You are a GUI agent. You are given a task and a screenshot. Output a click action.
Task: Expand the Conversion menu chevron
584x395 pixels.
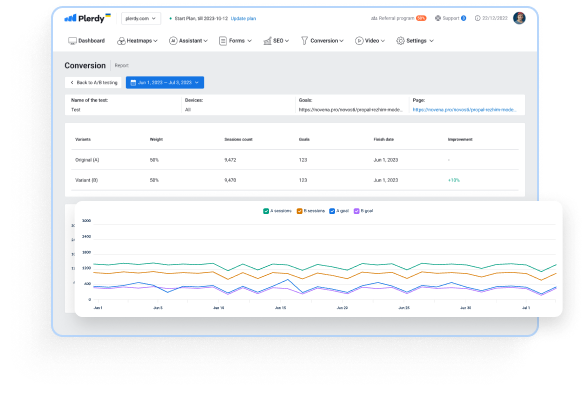(x=342, y=41)
